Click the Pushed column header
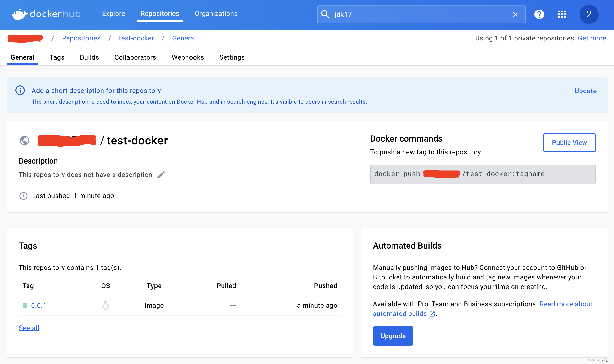The image size is (614, 364). click(x=326, y=286)
